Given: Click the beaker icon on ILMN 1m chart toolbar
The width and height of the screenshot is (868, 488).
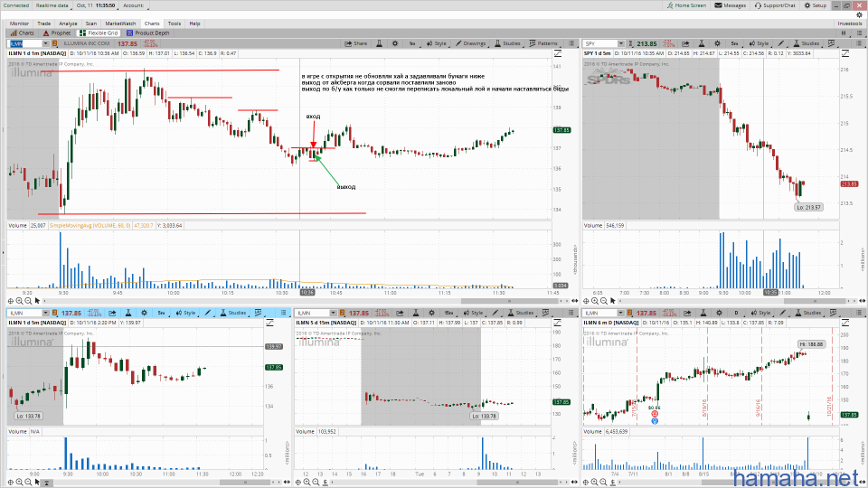Looking at the screenshot, I should point(379,43).
